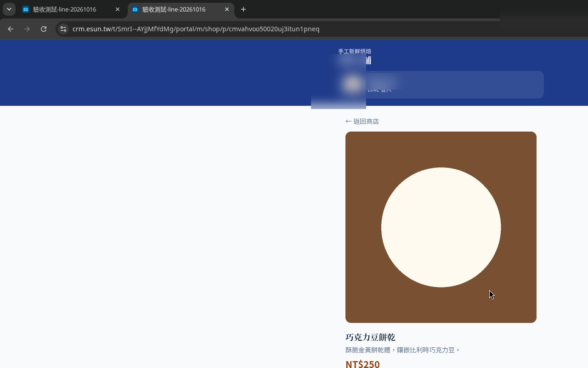Close the inactive 驗收測試-line-20261016 tab
This screenshot has height=368, width=588.
[118, 9]
